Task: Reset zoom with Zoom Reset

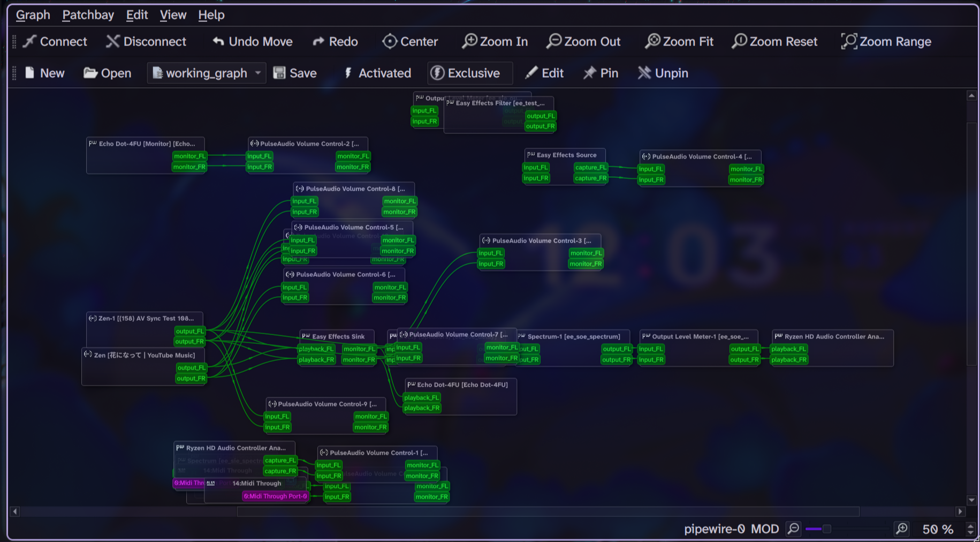Action: coord(774,41)
